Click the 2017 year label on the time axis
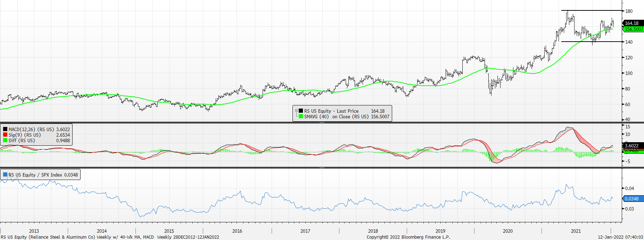Image resolution: width=644 pixels, height=240 pixels. pyautogui.click(x=305, y=231)
